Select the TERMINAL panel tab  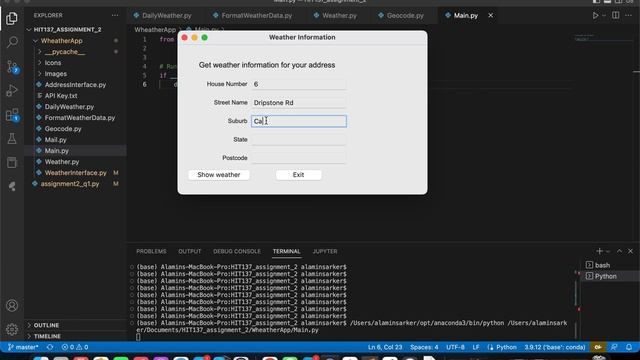(x=287, y=251)
